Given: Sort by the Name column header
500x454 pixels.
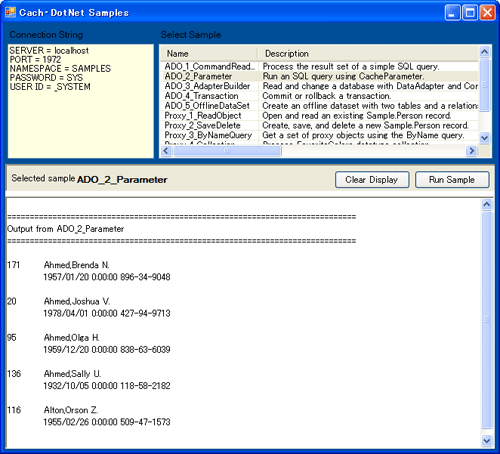Looking at the screenshot, I should click(209, 54).
